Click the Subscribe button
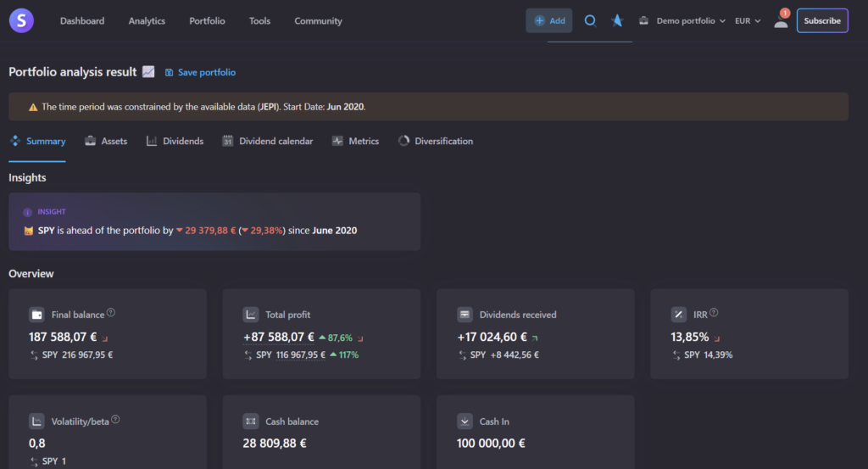This screenshot has height=469, width=868. pyautogui.click(x=822, y=20)
